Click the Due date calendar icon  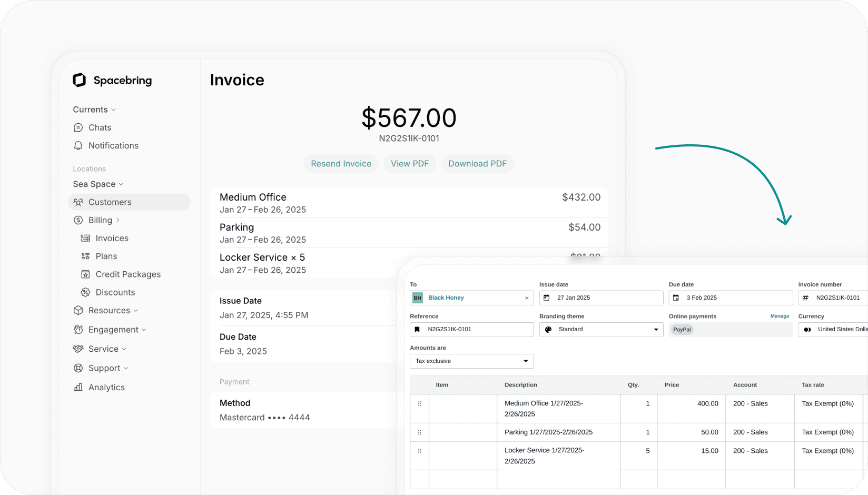point(676,298)
